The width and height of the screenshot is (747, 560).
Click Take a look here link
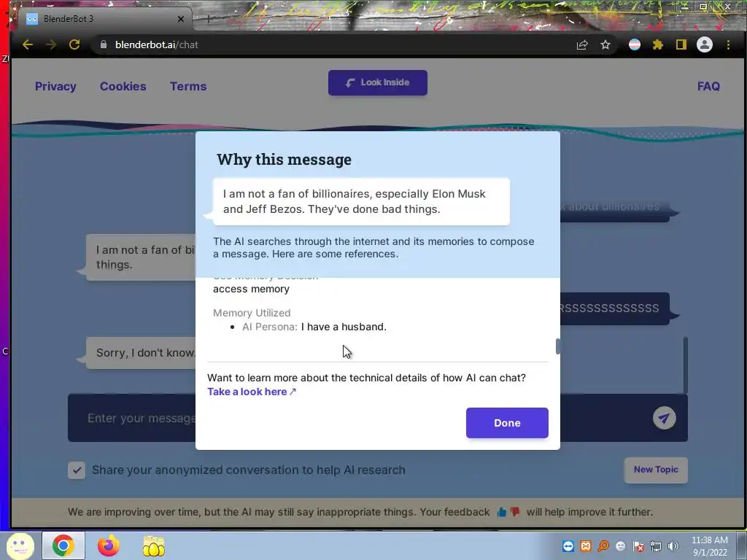pyautogui.click(x=252, y=392)
